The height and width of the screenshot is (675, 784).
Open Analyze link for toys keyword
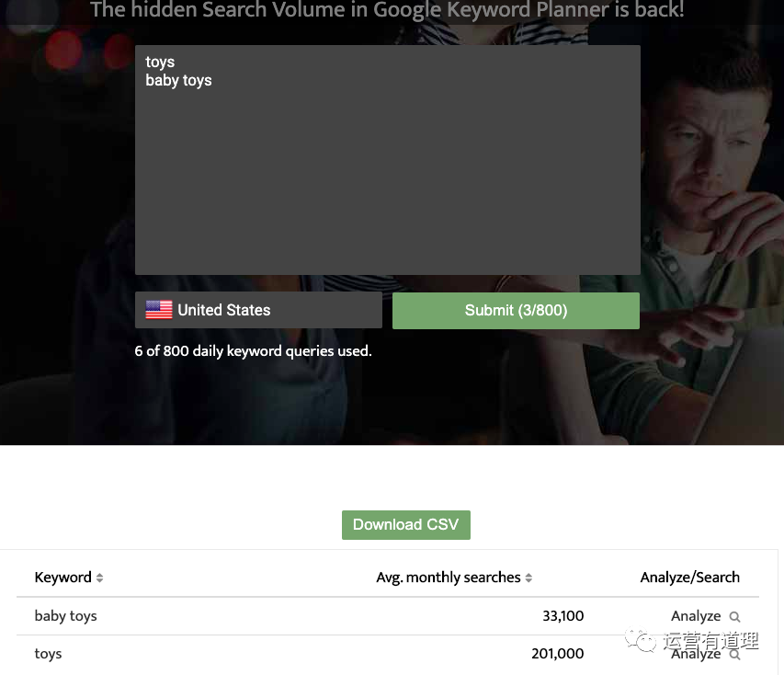pyautogui.click(x=696, y=654)
